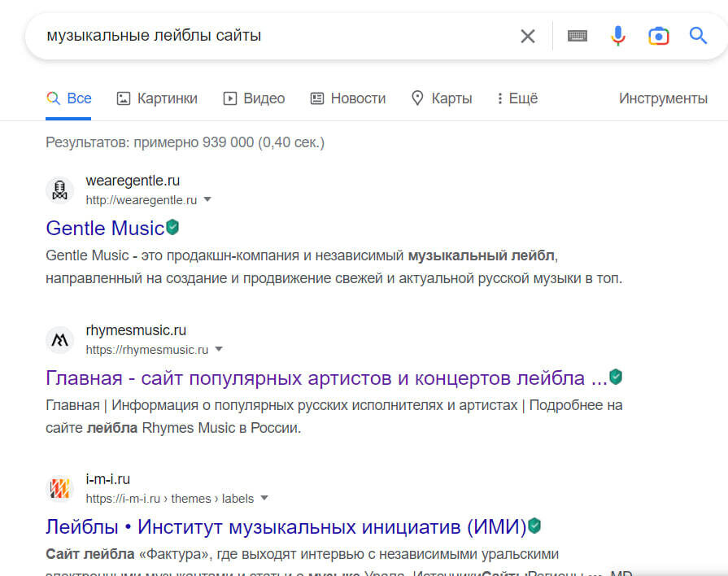Expand the dropdown arrow beside https://rhymesmusic.ru
The image size is (728, 576).
219,349
